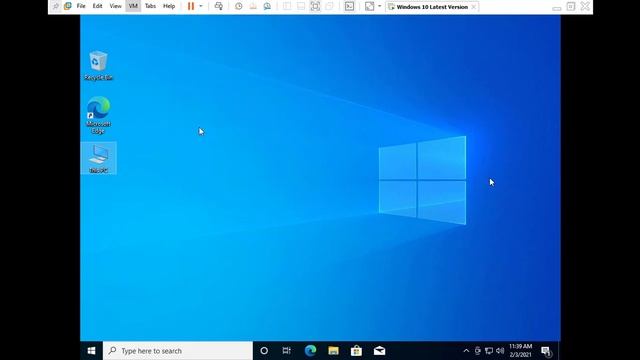Image resolution: width=640 pixels, height=360 pixels.
Task: Switch to Unity mode icon
Action: (329, 6)
